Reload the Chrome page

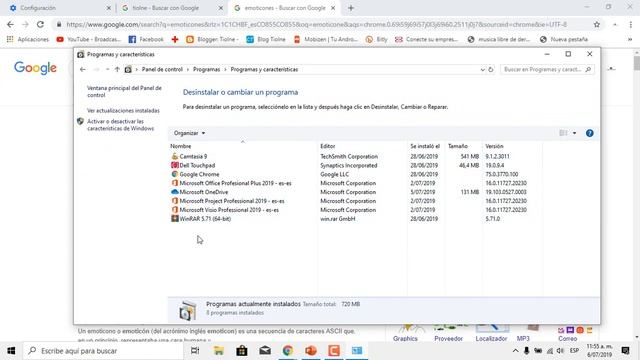click(x=40, y=24)
